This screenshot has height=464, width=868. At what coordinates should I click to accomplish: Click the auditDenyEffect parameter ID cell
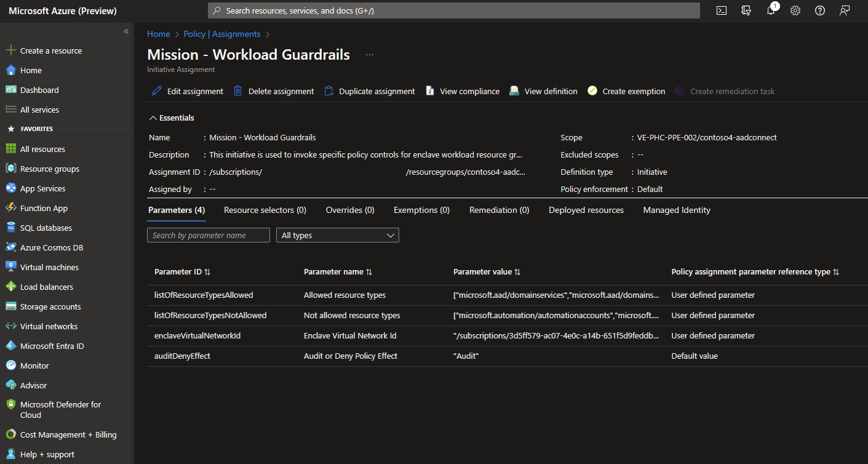(182, 356)
